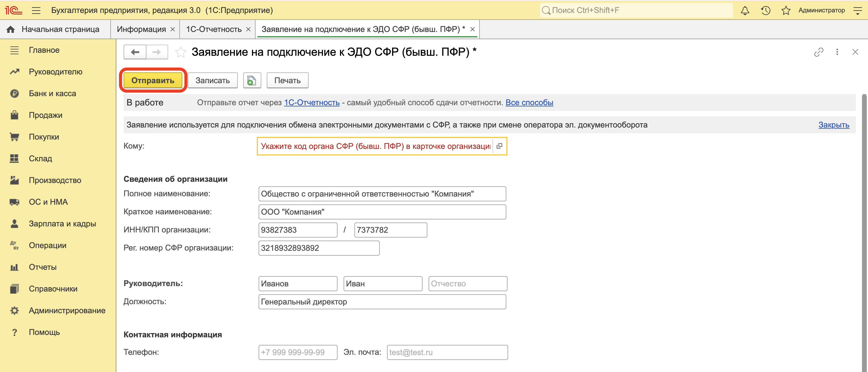Open organization card from Кому field

(499, 146)
